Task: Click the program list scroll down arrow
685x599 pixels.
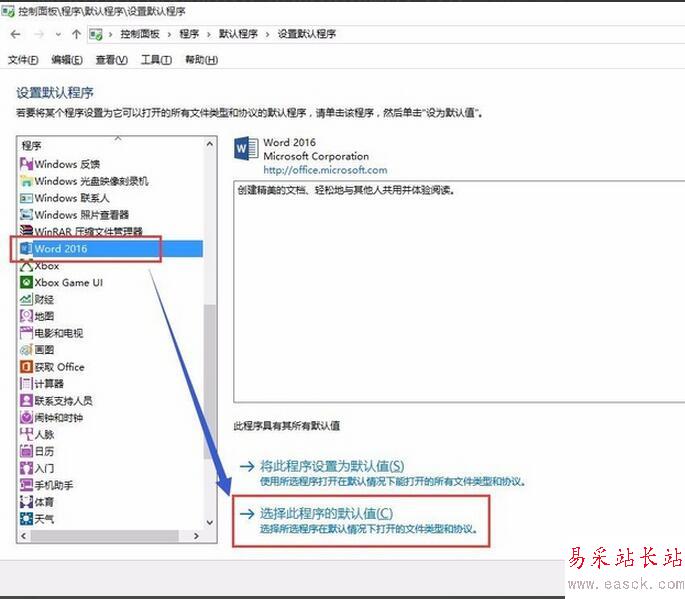Action: click(x=210, y=523)
